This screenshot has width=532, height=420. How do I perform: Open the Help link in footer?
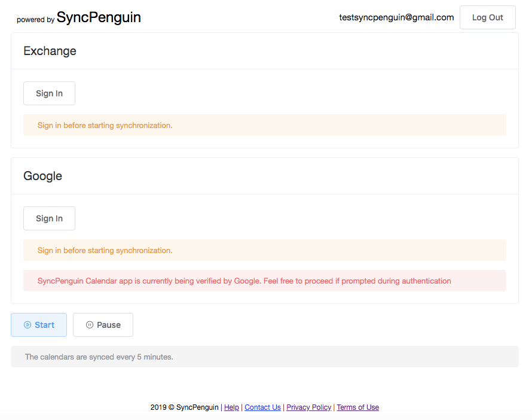click(231, 407)
